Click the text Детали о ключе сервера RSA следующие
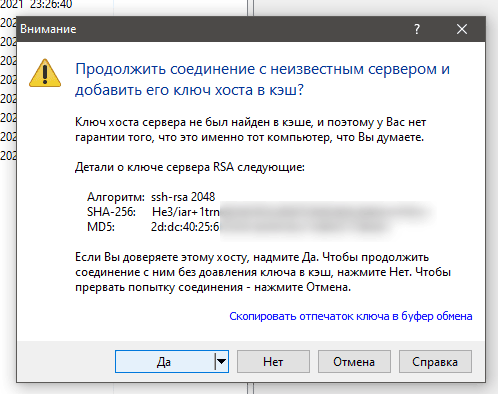Screen dimensions: 498x394 (x=190, y=167)
